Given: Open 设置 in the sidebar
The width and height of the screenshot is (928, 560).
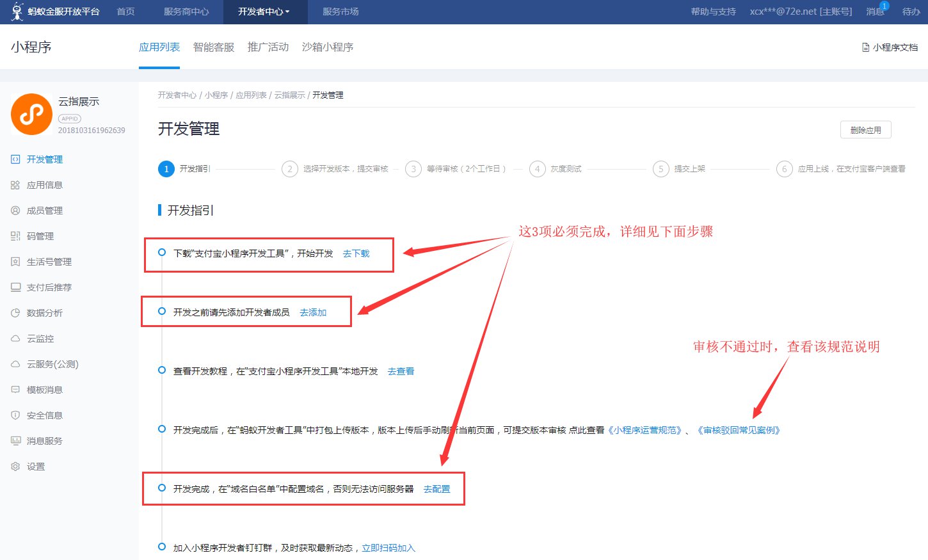Looking at the screenshot, I should click(36, 467).
